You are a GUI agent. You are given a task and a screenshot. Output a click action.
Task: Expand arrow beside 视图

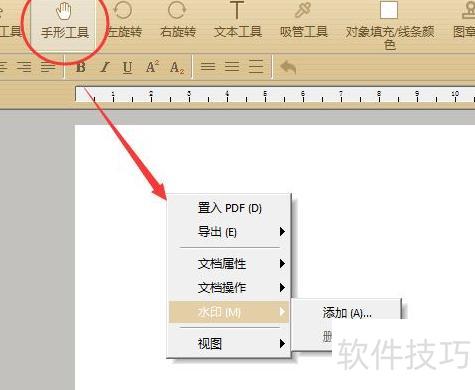coord(282,343)
